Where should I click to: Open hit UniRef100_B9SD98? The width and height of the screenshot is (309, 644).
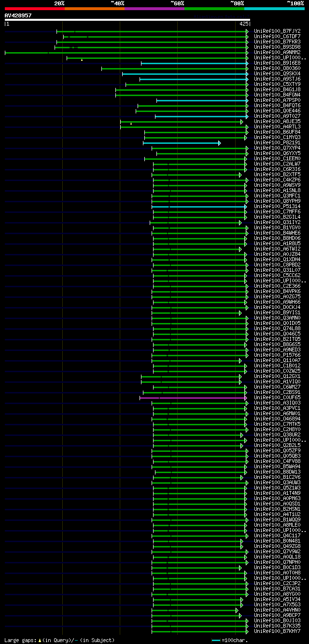[x=277, y=47]
